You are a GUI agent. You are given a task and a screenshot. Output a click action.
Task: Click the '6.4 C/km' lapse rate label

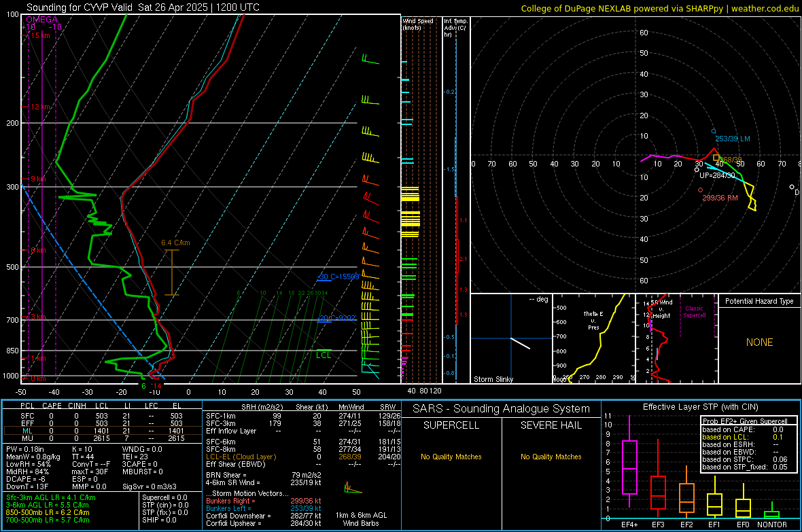pos(175,243)
